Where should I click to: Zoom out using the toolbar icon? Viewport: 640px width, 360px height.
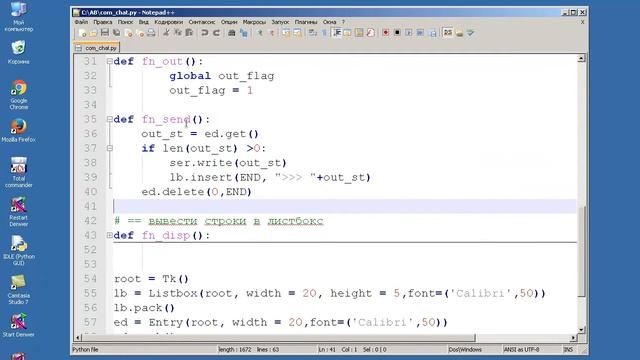point(271,33)
